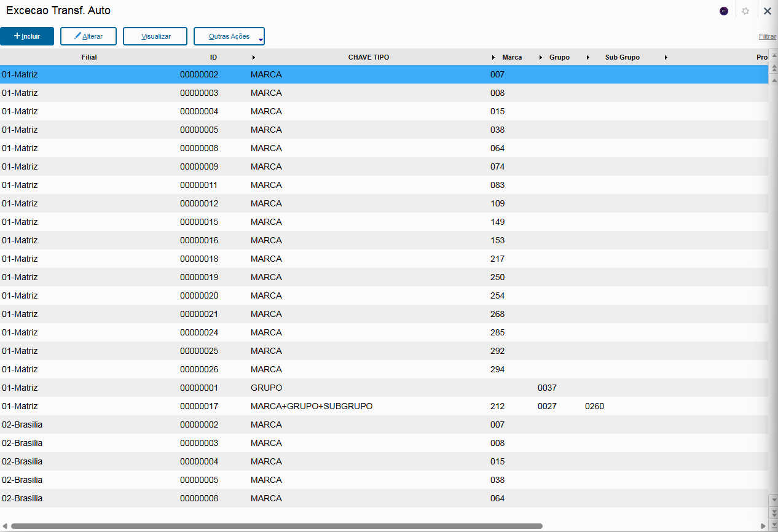Image resolution: width=778 pixels, height=532 pixels.
Task: Click the horizontal scrollbar thumb
Action: click(x=277, y=526)
